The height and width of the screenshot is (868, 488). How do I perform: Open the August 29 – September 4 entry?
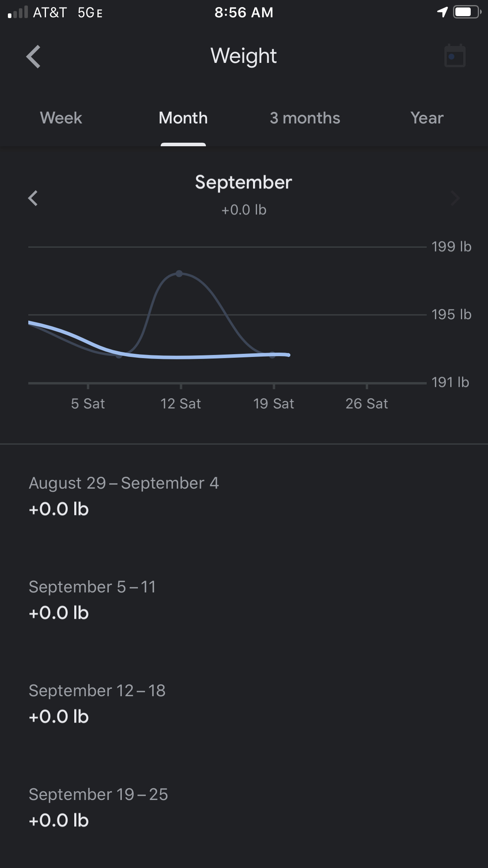(124, 495)
